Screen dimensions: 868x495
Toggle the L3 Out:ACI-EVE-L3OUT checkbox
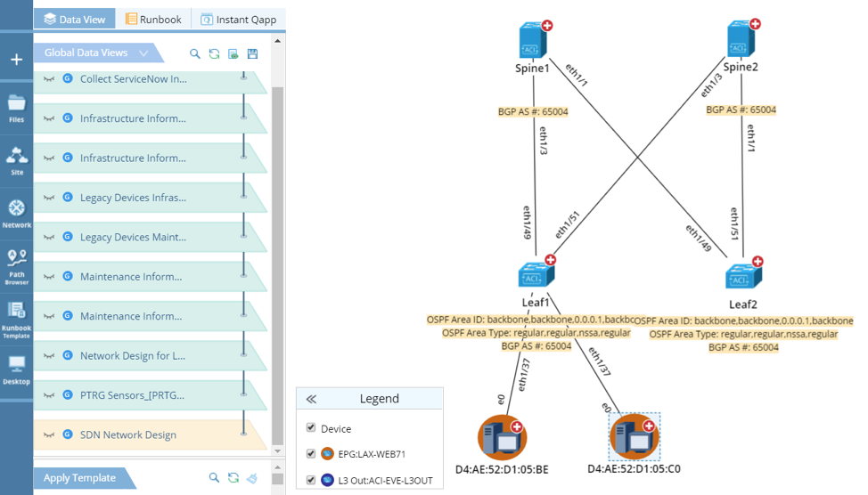click(311, 480)
